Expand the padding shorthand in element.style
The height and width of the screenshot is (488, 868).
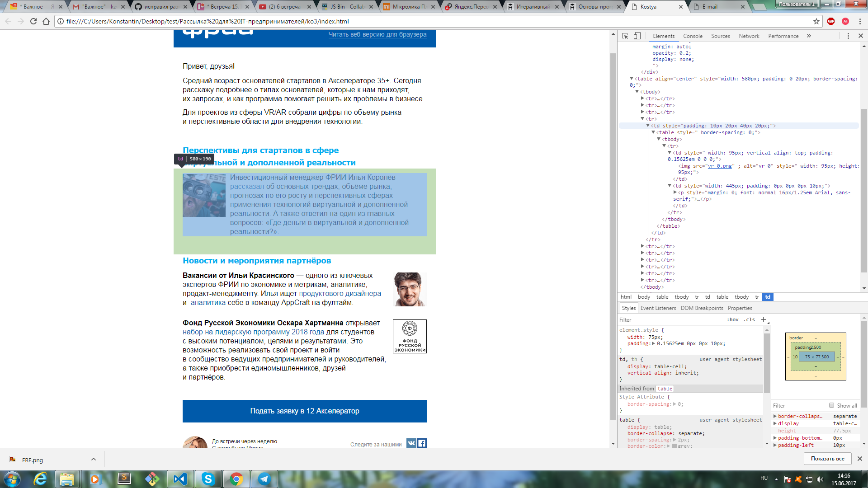[x=653, y=344]
